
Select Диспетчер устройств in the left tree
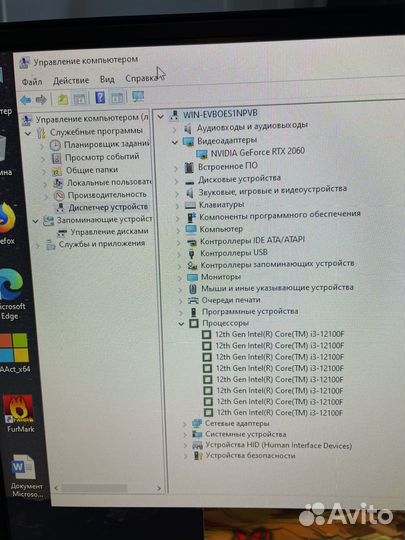coord(108,207)
